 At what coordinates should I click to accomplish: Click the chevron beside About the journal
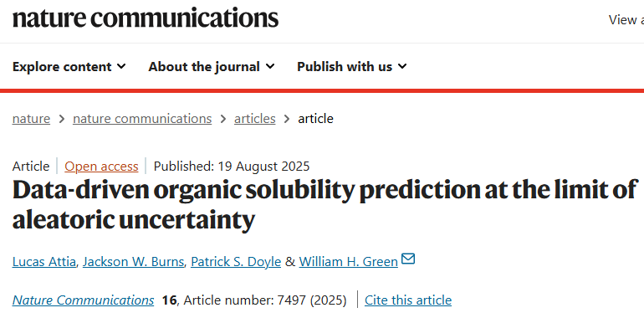(x=270, y=66)
